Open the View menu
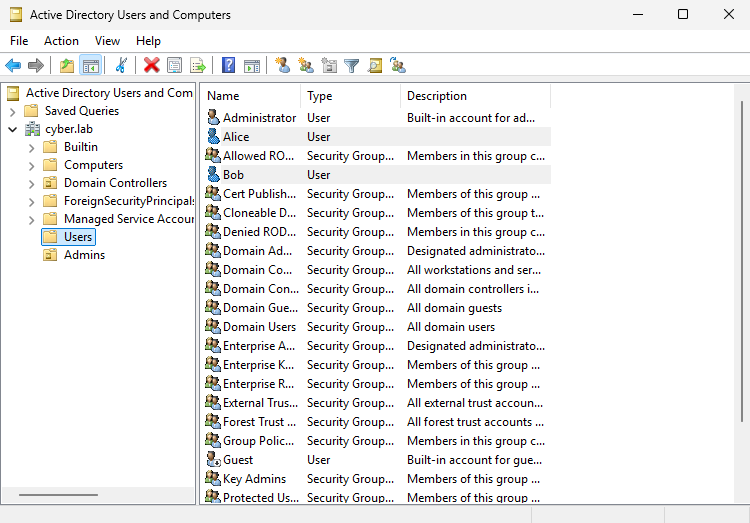This screenshot has width=750, height=523. pyautogui.click(x=107, y=41)
